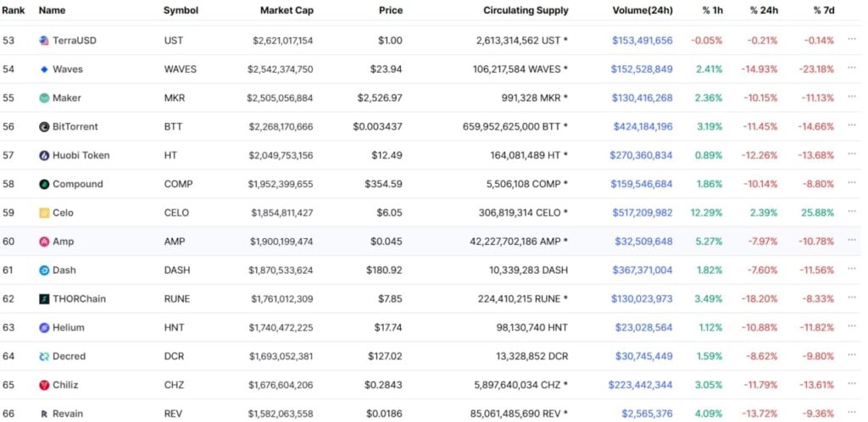Click the Chiliz coin logo icon
Viewport: 868px width, 422px height.
pos(44,386)
